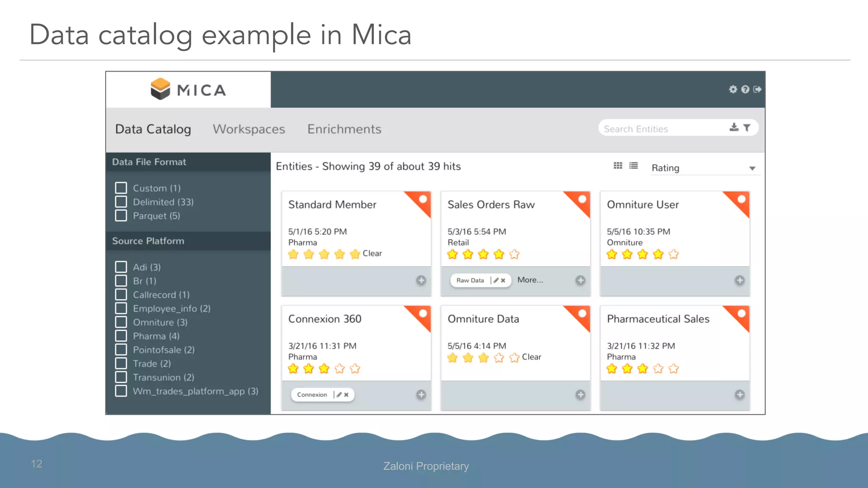Screen dimensions: 868x488
Task: Open the Omniture User entity title
Action: (643, 205)
